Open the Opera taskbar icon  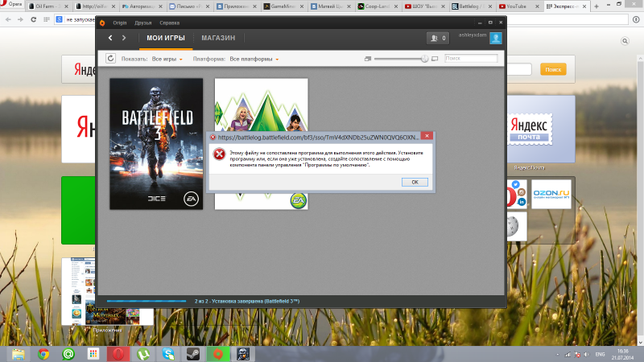[x=118, y=354]
